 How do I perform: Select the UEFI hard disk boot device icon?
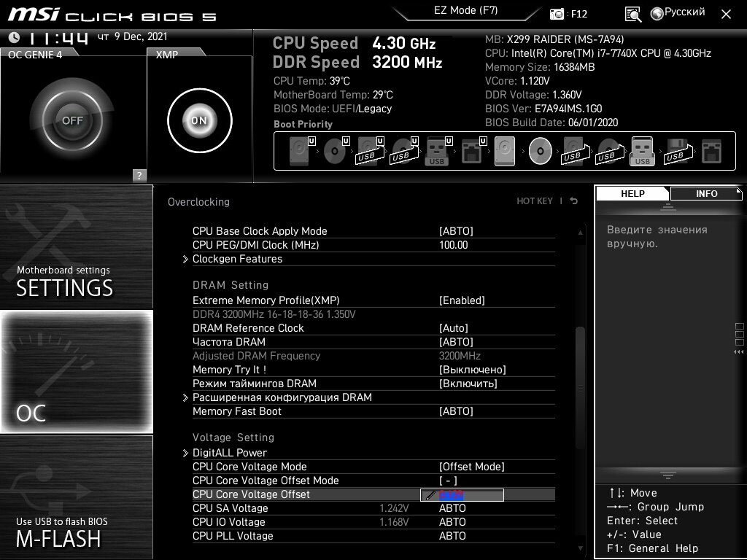click(301, 151)
